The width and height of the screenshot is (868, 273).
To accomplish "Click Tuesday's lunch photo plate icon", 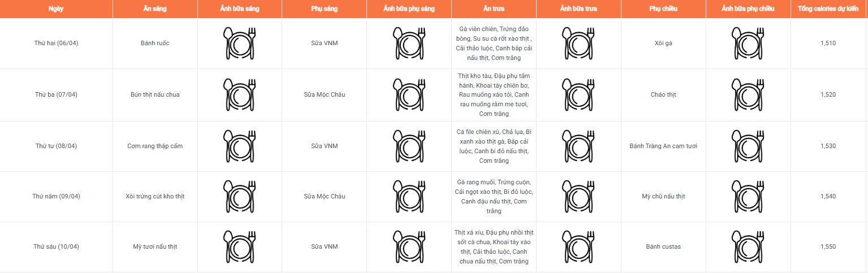I will pos(578,94).
